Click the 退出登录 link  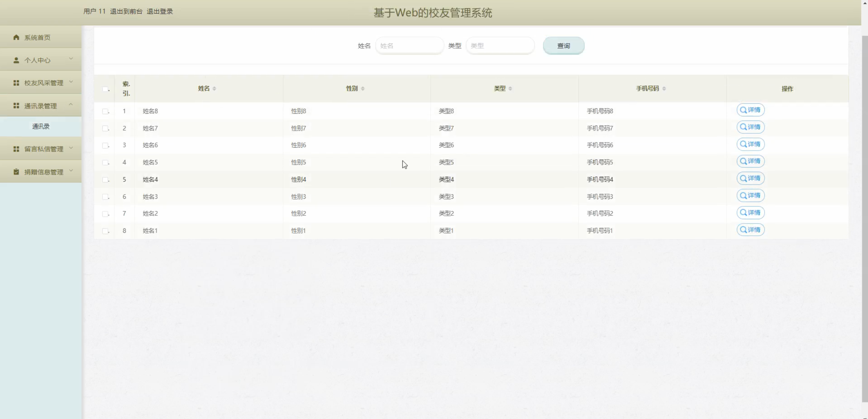(x=160, y=12)
